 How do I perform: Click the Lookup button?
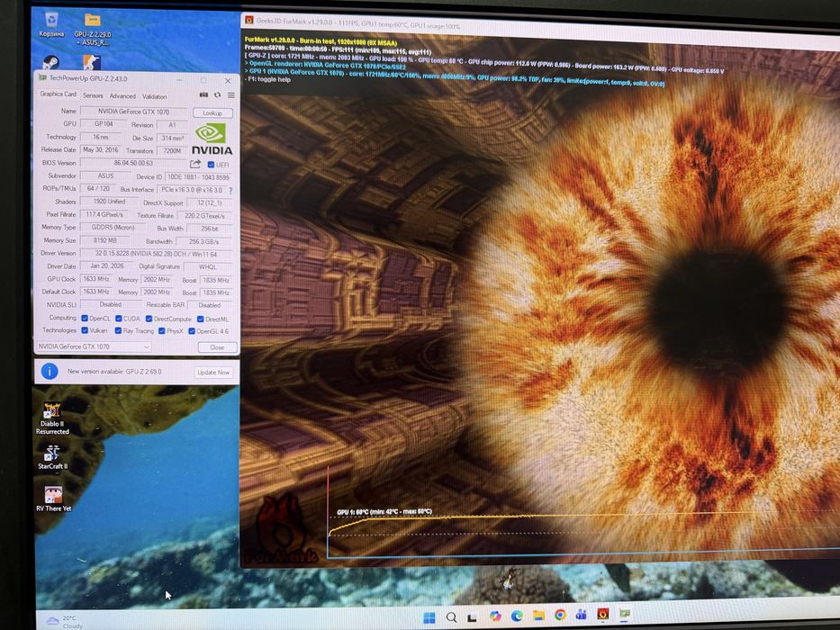click(x=212, y=113)
